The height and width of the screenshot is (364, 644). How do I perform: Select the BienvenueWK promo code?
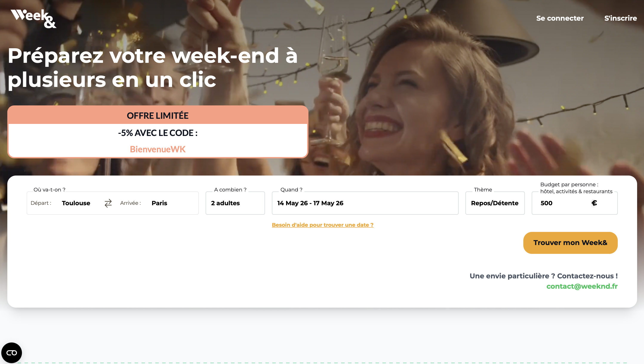click(158, 149)
